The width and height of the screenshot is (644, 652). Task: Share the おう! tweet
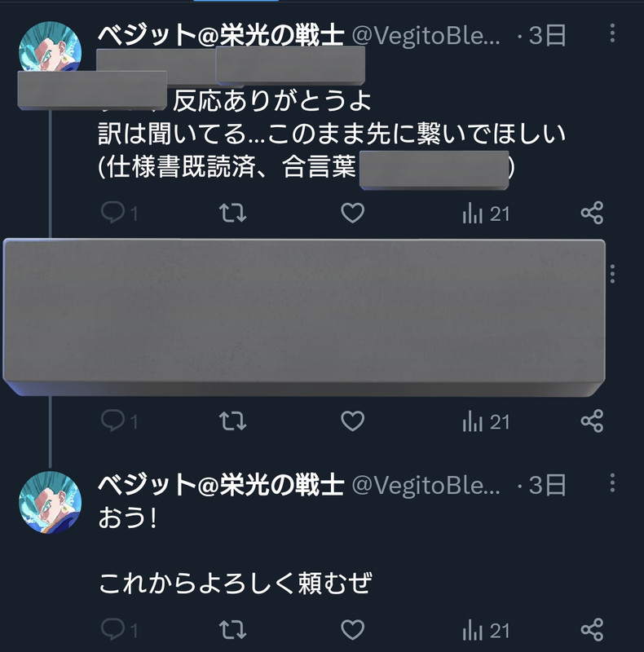click(592, 629)
